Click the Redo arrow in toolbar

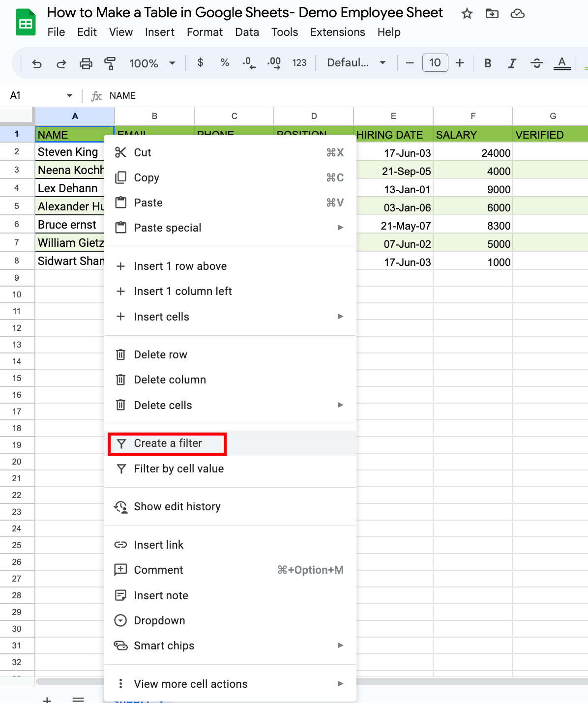pos(61,63)
